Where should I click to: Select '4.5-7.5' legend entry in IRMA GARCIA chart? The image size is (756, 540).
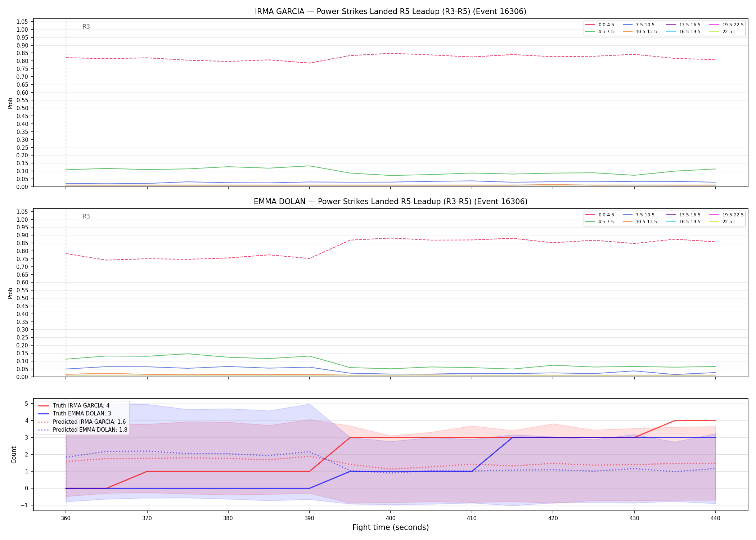pyautogui.click(x=600, y=32)
